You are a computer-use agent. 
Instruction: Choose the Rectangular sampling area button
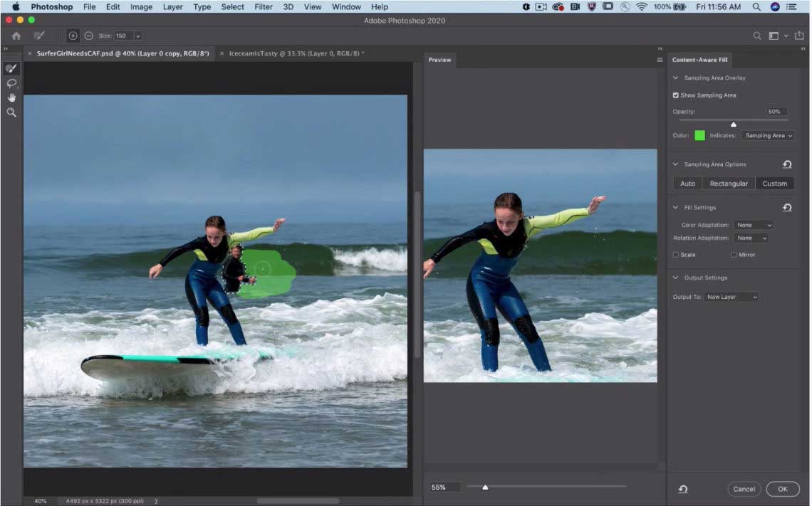pos(729,184)
